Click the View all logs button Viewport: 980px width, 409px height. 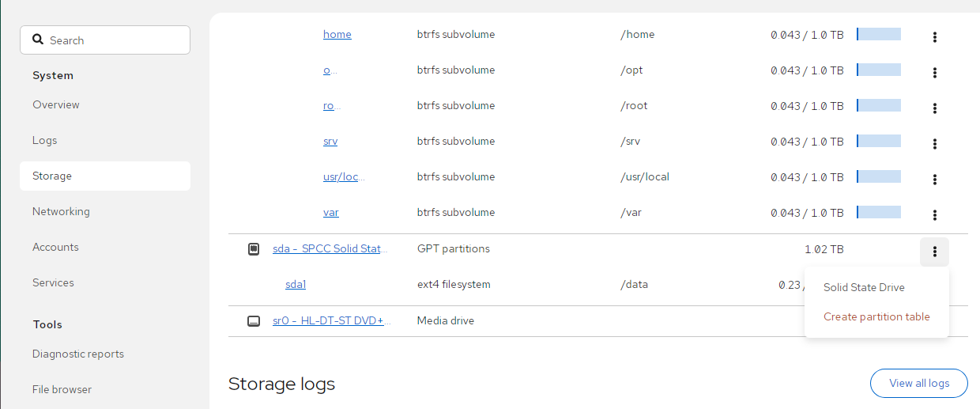[x=918, y=383]
